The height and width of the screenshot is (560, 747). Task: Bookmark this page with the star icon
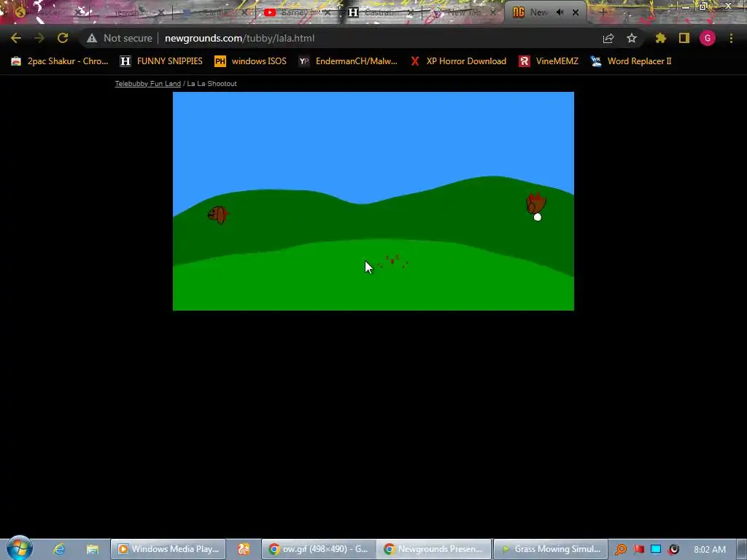pos(632,38)
